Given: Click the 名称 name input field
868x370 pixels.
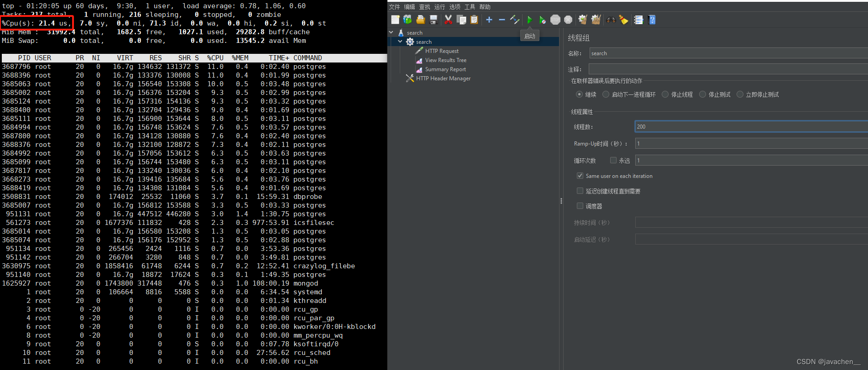Looking at the screenshot, I should (x=728, y=53).
